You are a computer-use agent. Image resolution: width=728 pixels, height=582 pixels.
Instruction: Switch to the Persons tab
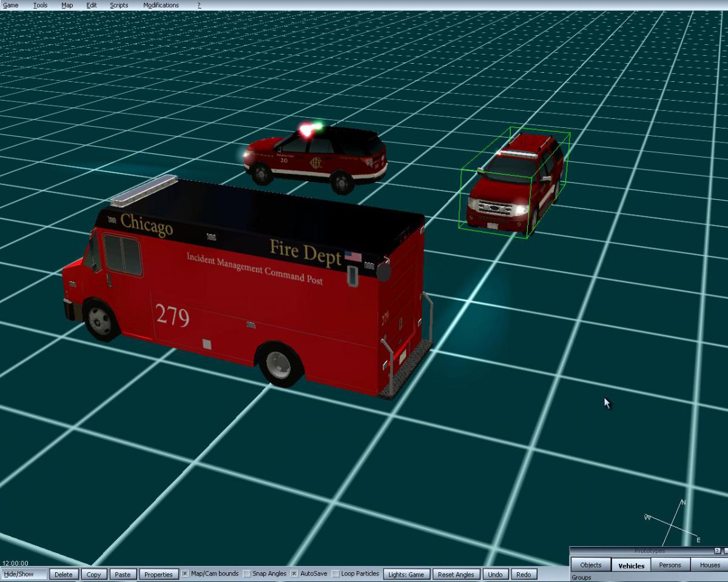click(670, 565)
